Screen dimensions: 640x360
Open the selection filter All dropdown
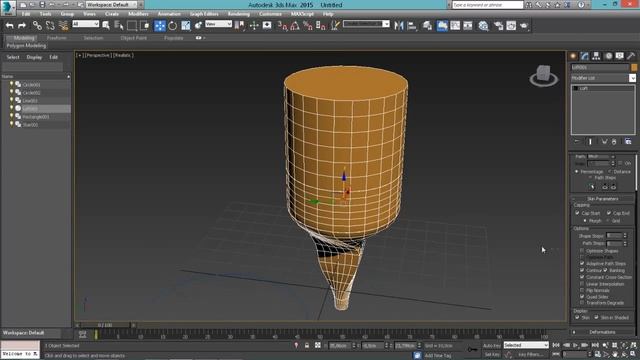(85, 24)
